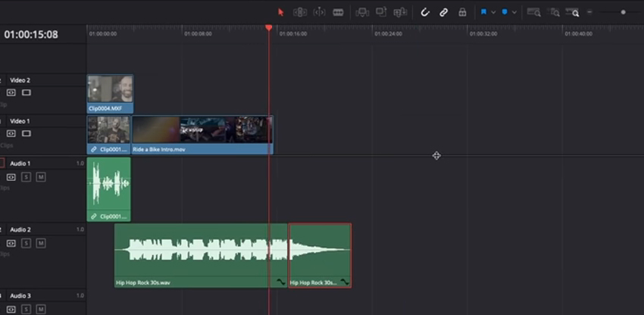The image size is (644, 315).
Task: Select the Blade Edit Mode tool
Action: point(338,12)
